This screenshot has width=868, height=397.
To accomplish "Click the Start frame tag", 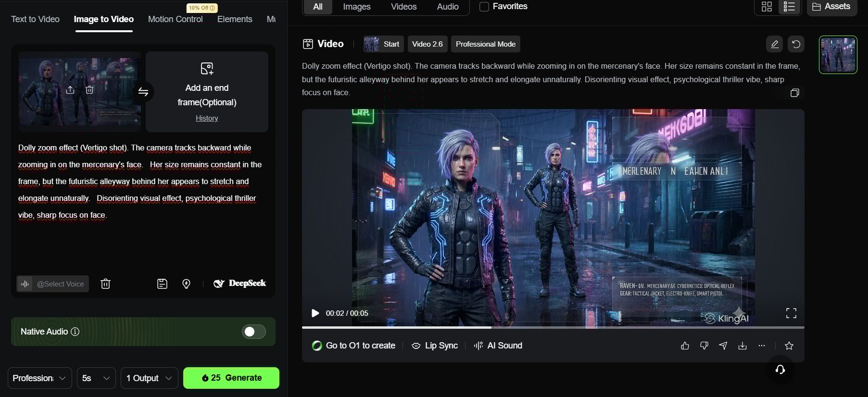I will click(383, 44).
